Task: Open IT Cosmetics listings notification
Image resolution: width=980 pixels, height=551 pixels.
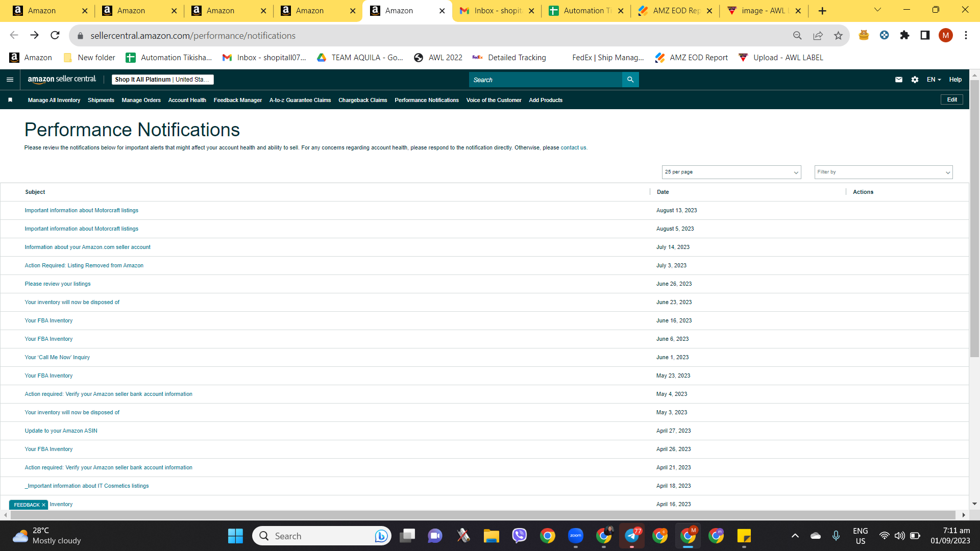Action: coord(87,486)
